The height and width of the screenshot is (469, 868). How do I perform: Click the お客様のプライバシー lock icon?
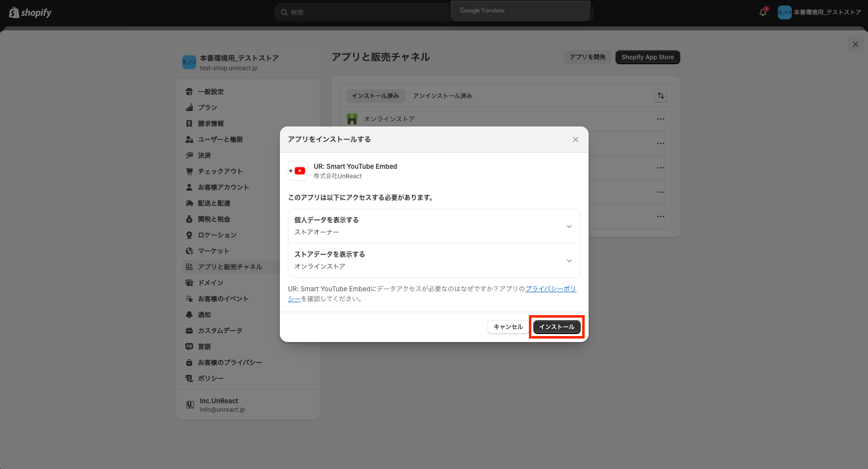189,362
